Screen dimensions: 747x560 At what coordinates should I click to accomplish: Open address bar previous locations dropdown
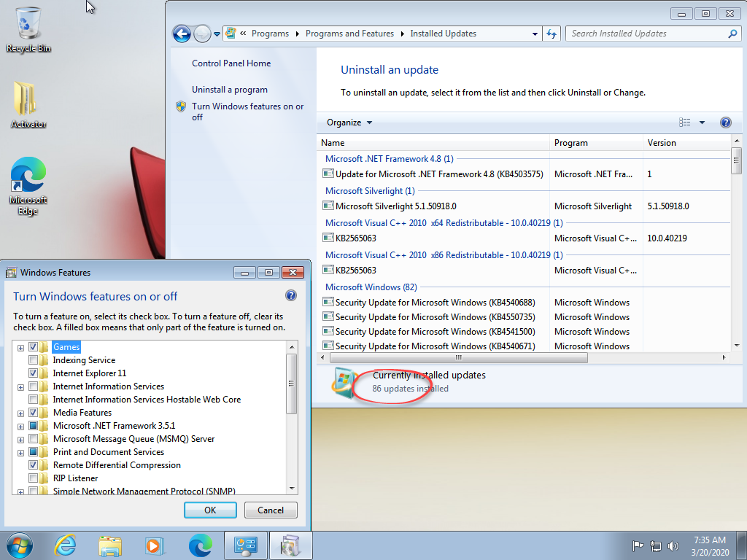pos(535,34)
